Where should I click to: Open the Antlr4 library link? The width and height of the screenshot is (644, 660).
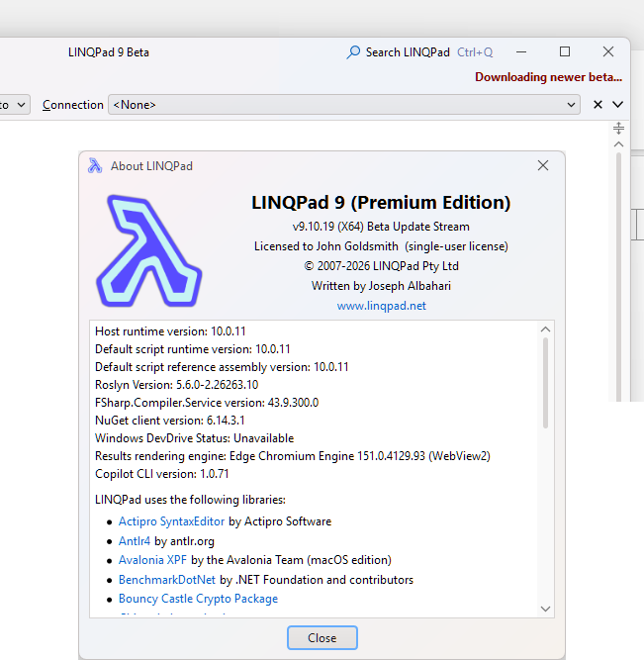pyautogui.click(x=135, y=541)
